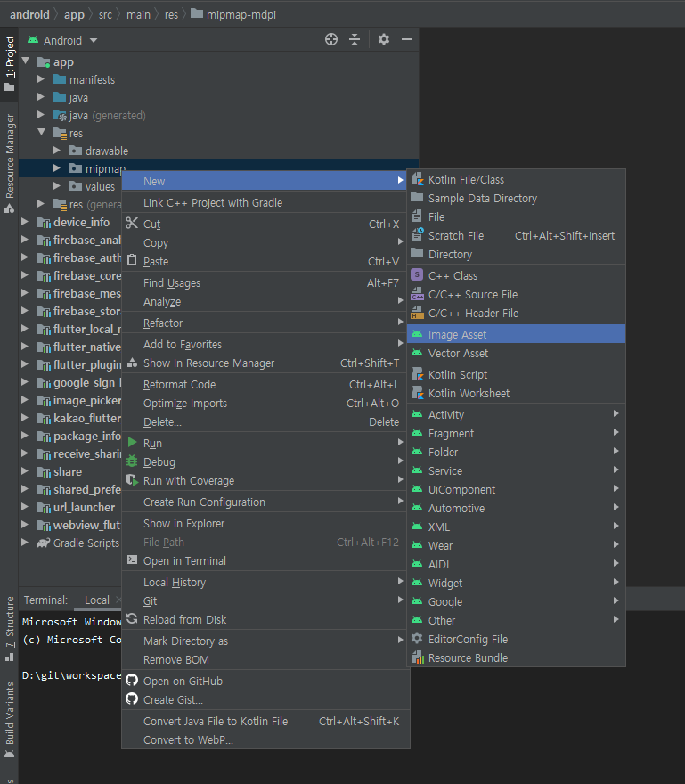Open the Local History submenu
Screen dimensions: 685x784
[x=265, y=582]
